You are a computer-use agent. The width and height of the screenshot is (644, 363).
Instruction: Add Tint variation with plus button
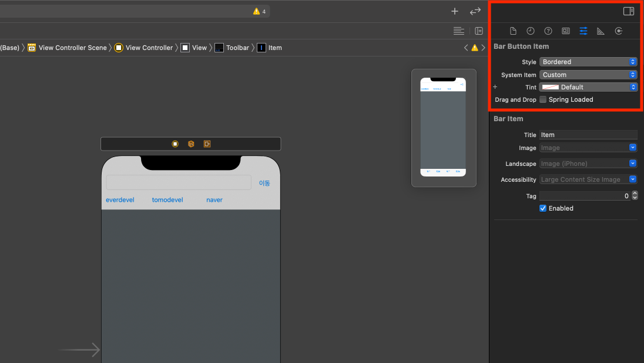click(495, 86)
